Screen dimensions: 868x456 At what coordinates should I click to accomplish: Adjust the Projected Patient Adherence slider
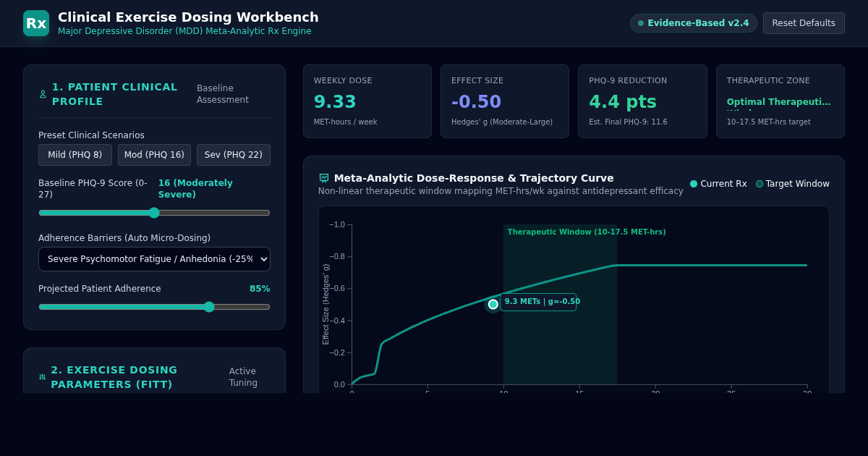click(154, 307)
